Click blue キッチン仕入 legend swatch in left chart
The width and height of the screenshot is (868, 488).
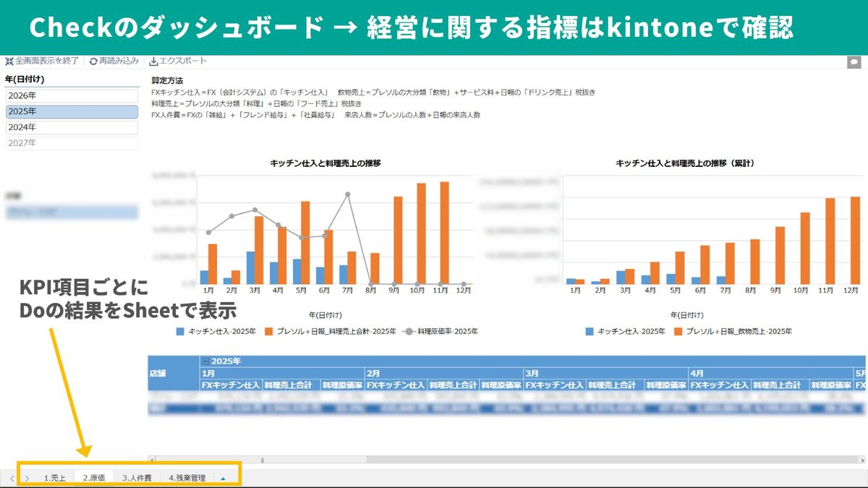click(x=181, y=331)
